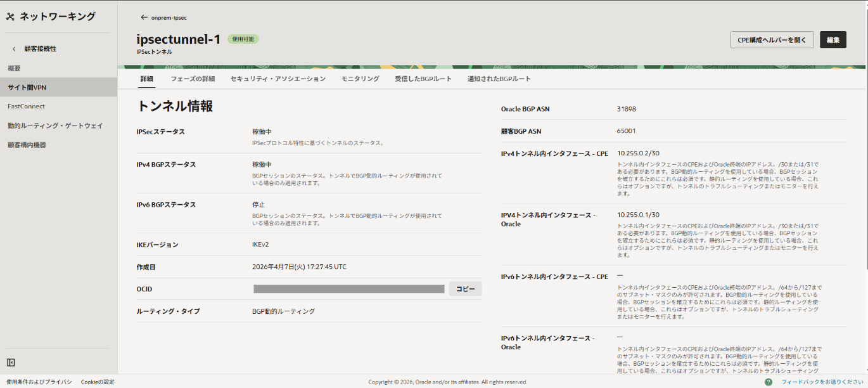Select the 詳細 tab
868x388 pixels.
[146, 79]
